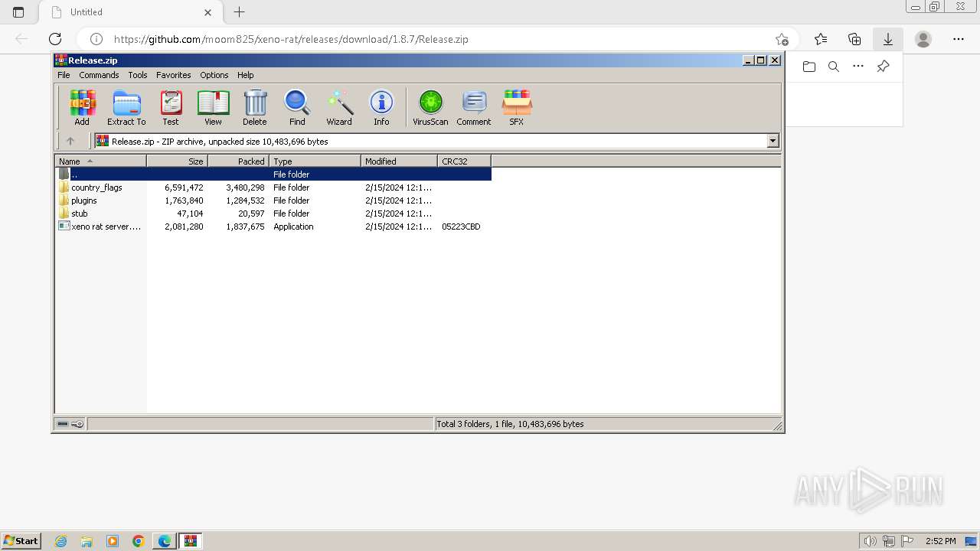
Task: Sort by Type column header
Action: tap(315, 161)
